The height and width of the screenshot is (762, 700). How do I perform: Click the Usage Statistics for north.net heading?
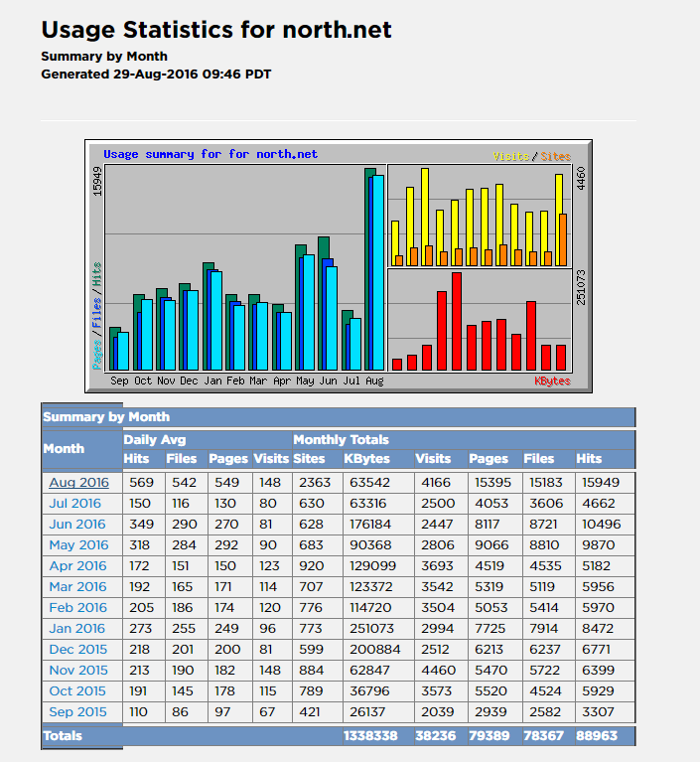click(x=216, y=30)
